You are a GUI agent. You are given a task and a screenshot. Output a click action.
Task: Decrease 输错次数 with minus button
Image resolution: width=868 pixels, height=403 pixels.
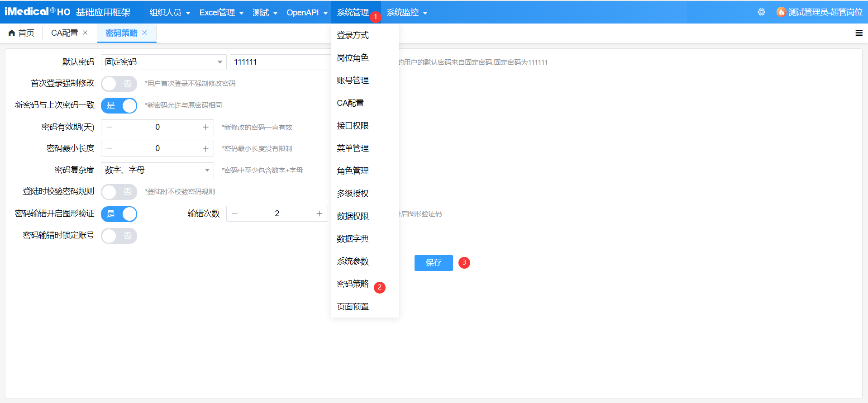coord(234,213)
